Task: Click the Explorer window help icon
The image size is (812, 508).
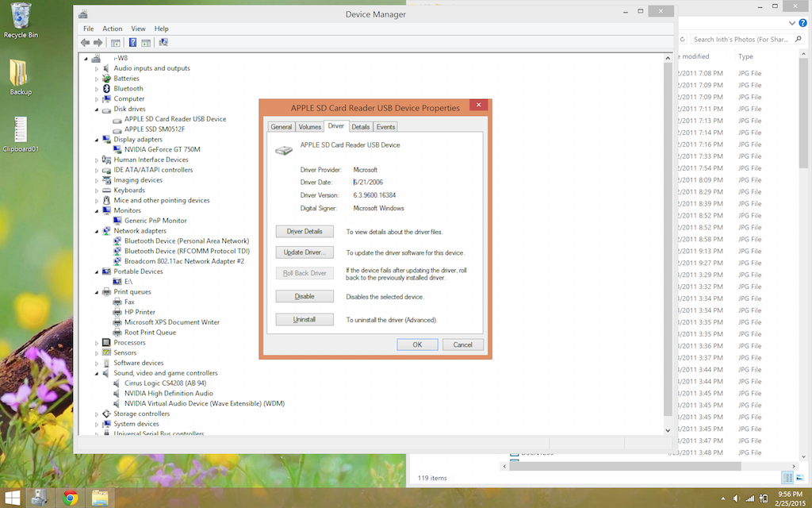Action: [x=803, y=23]
